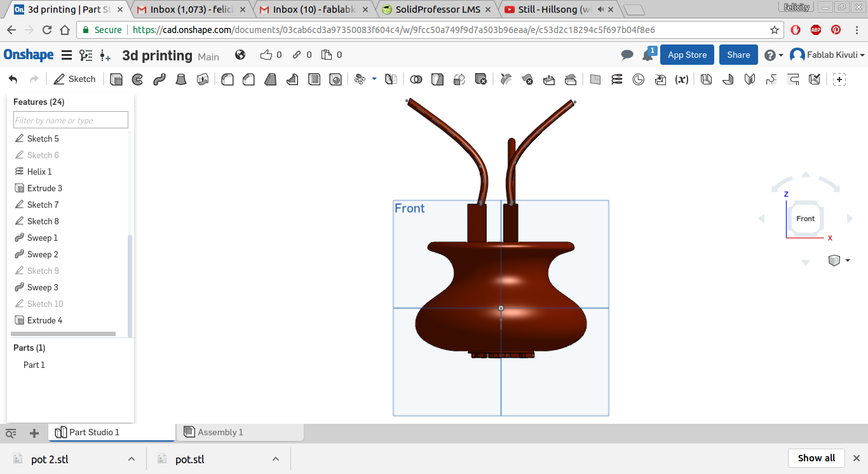868x474 pixels.
Task: Select the Extrude tool in toolbar
Action: click(116, 79)
